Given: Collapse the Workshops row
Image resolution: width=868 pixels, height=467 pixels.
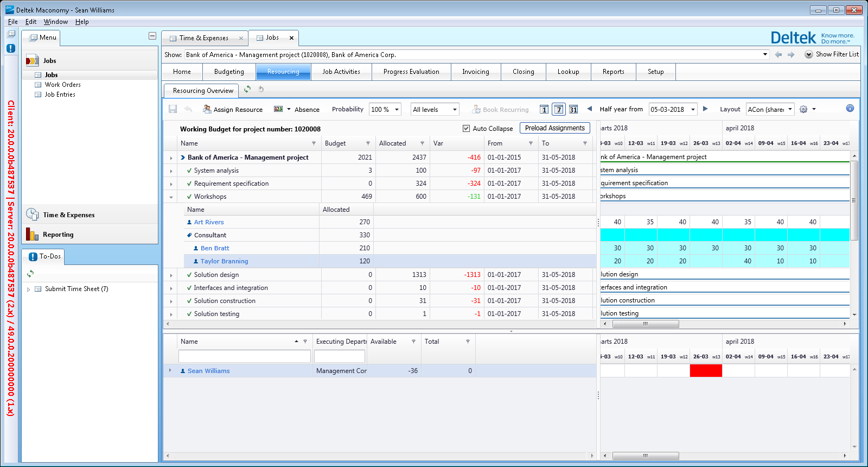Looking at the screenshot, I should point(171,197).
